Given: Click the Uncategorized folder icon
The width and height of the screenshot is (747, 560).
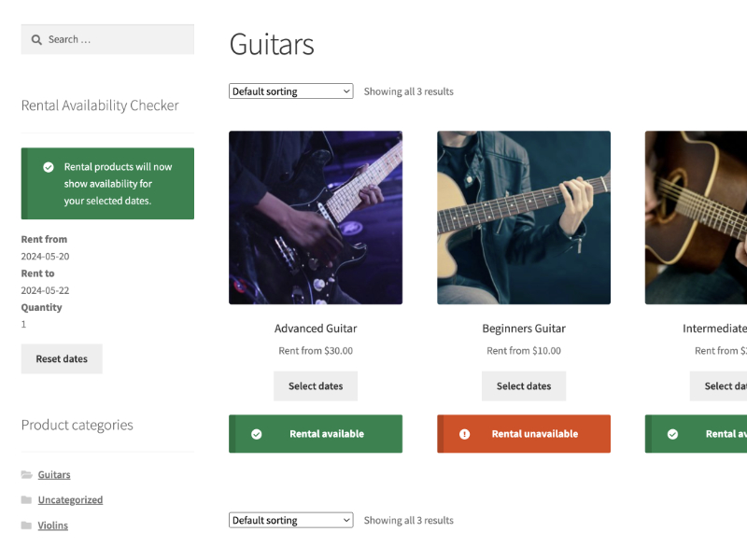Looking at the screenshot, I should tap(27, 500).
